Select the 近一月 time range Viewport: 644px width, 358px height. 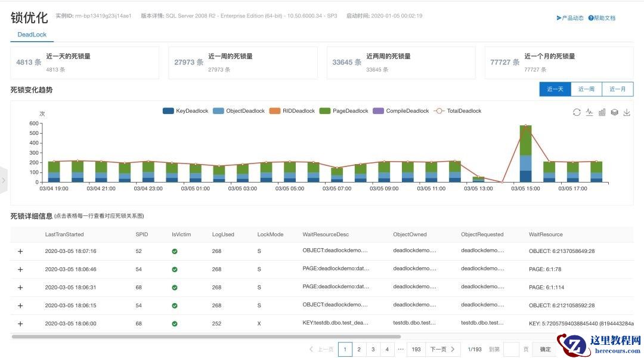[x=618, y=89]
